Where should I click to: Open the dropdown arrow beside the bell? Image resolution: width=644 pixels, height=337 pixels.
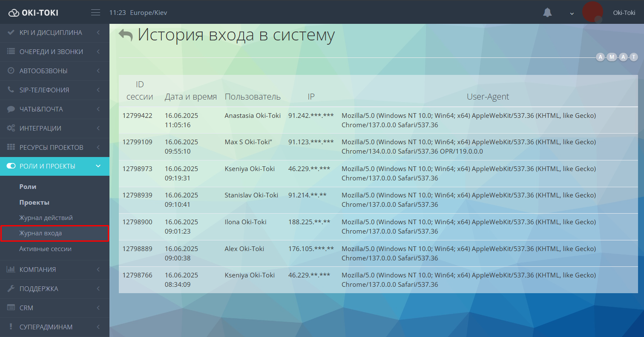(x=572, y=13)
